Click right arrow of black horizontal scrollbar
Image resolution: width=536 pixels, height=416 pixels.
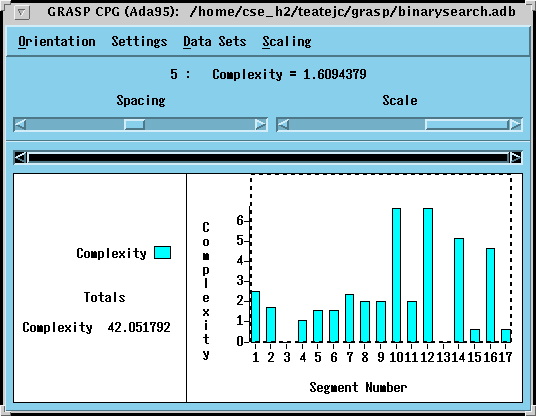coord(515,158)
